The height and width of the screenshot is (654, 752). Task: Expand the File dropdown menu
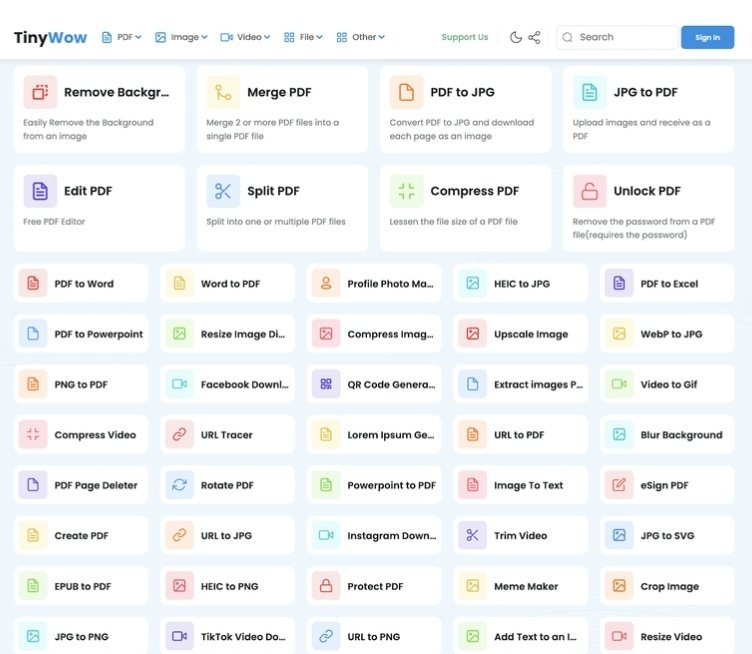[x=303, y=37]
